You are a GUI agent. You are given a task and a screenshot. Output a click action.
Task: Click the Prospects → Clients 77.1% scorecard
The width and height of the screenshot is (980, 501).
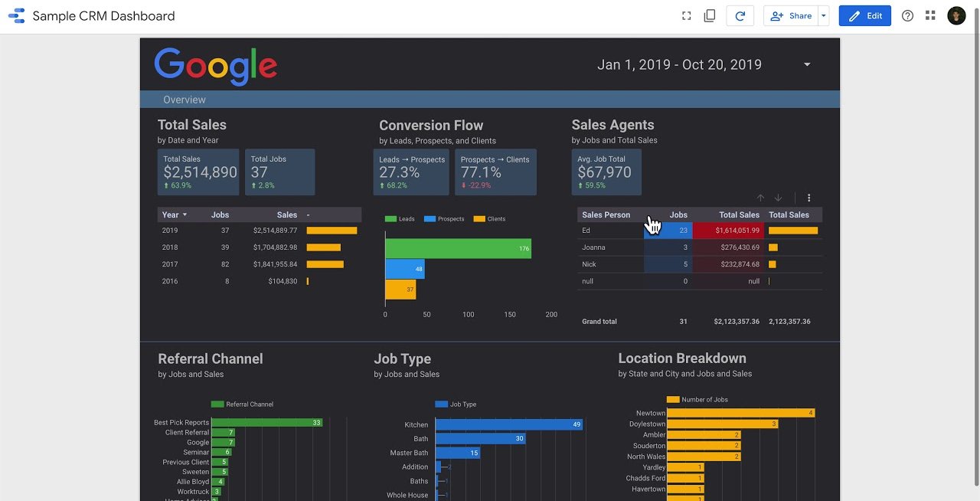coord(495,172)
